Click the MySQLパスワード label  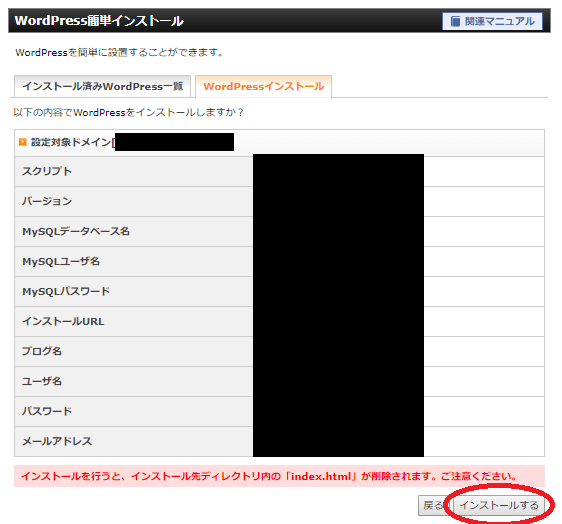pos(66,291)
